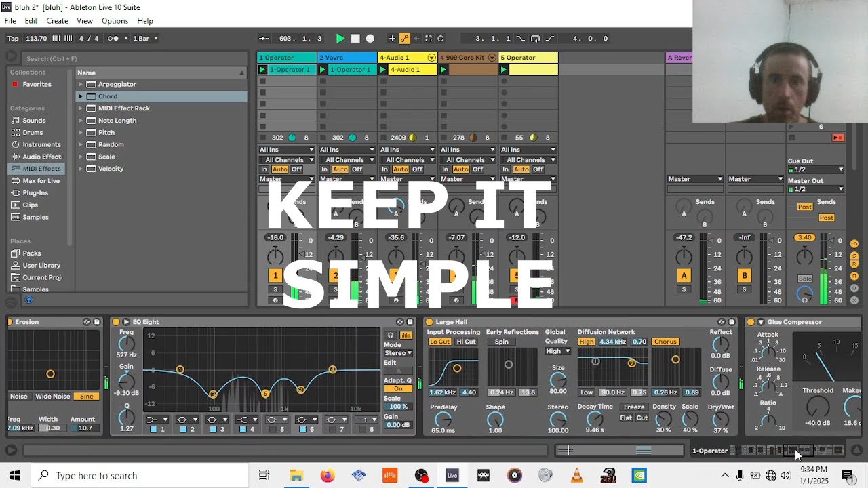Click the MIDI Arrangement Overdub plus icon

(392, 39)
